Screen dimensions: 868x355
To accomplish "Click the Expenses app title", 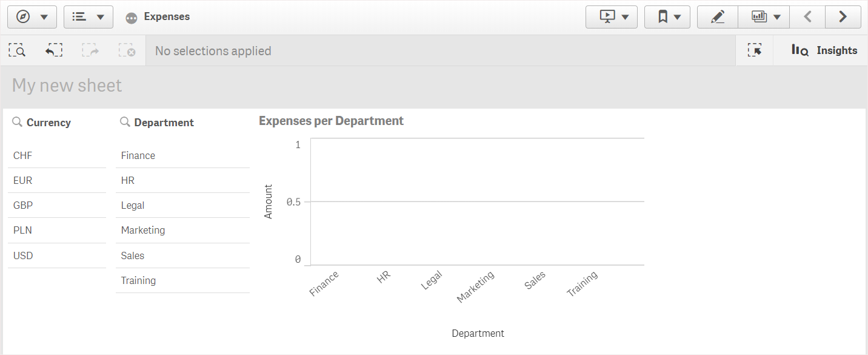I will [x=167, y=16].
